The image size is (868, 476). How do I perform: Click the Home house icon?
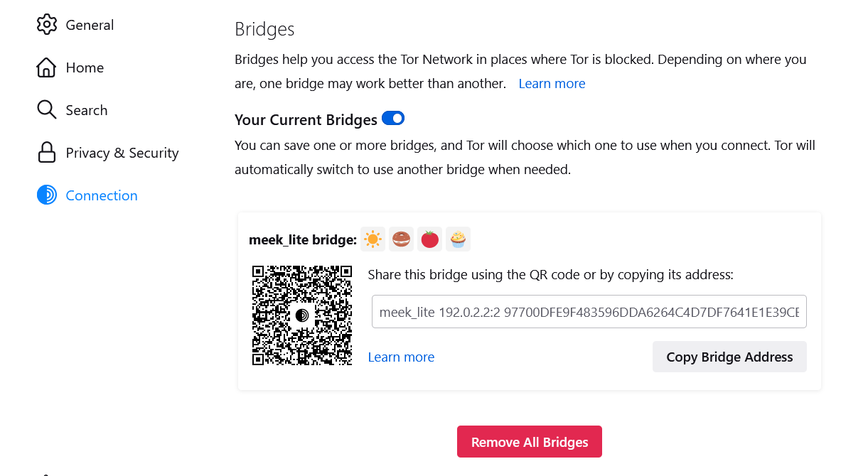[46, 67]
